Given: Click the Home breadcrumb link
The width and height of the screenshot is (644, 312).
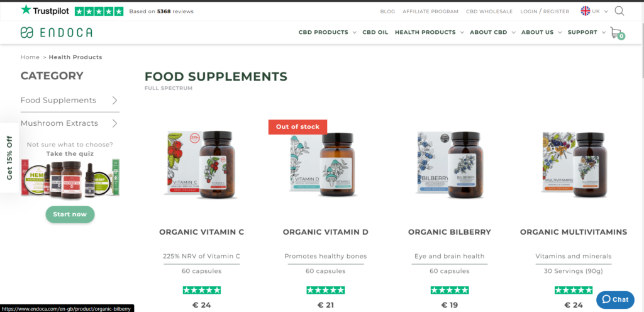Looking at the screenshot, I should pyautogui.click(x=30, y=57).
